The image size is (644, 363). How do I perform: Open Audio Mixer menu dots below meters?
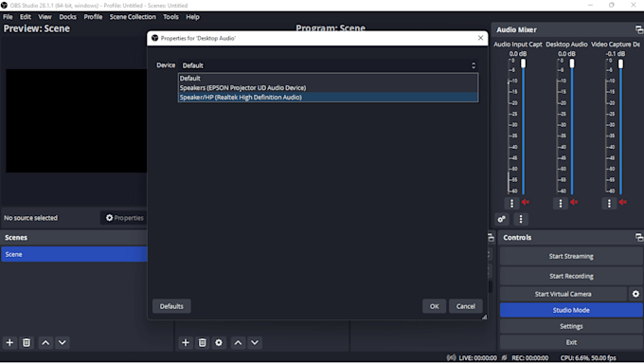click(521, 219)
